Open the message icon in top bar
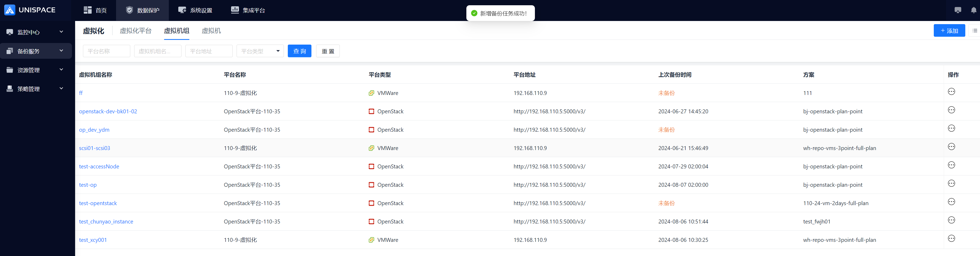The image size is (980, 256). pyautogui.click(x=958, y=10)
